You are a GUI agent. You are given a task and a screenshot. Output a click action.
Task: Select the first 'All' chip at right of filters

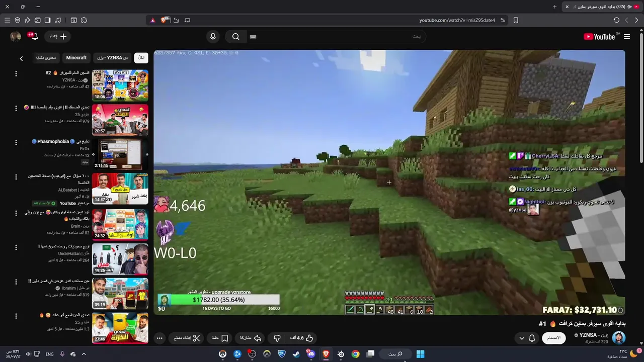tap(141, 58)
